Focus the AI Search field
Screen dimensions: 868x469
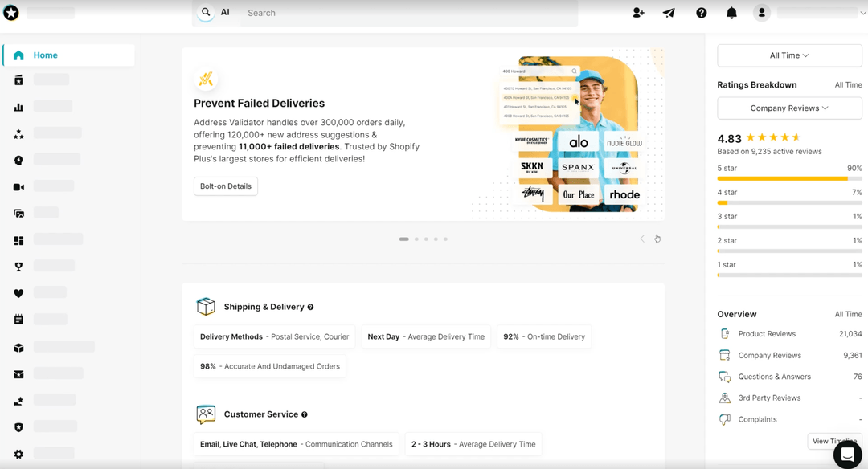410,13
